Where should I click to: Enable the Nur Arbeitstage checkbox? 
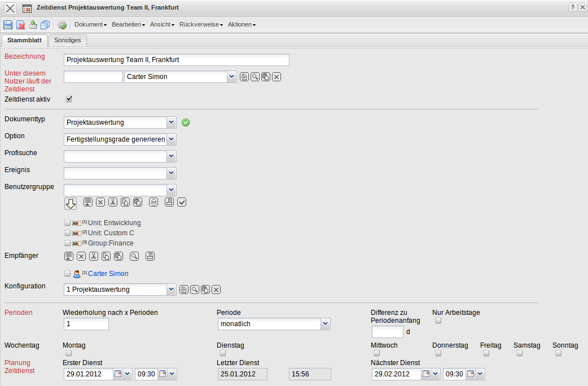point(438,321)
